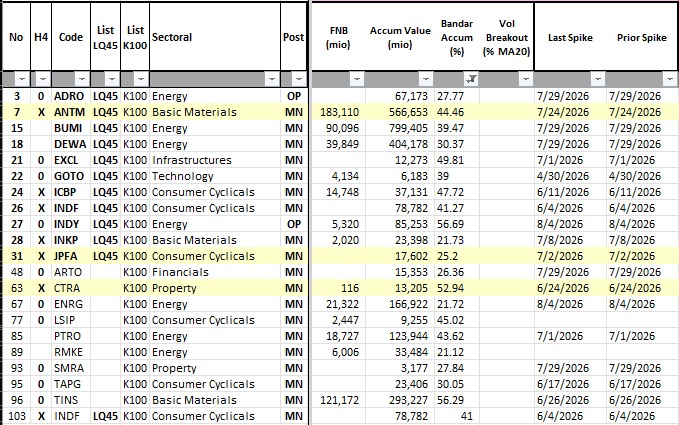Select TAPG prior spike date 6/17/2026
Image resolution: width=679 pixels, height=425 pixels.
coord(642,385)
